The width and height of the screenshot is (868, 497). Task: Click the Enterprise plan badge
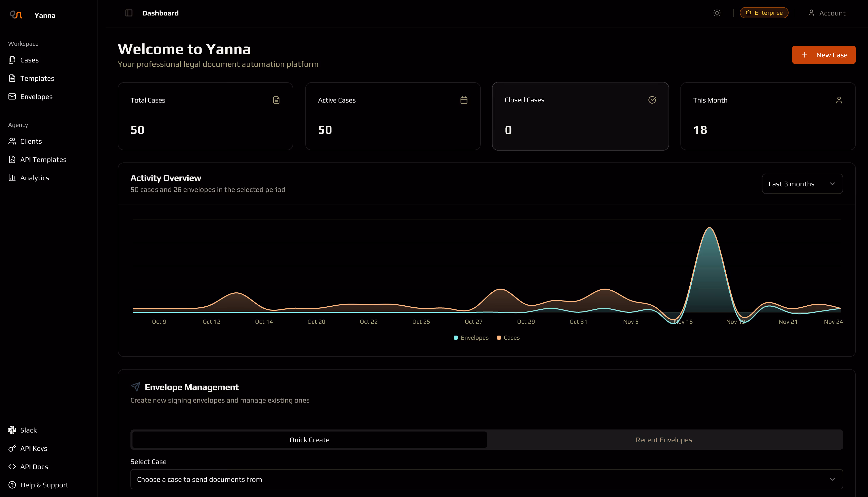click(x=764, y=13)
